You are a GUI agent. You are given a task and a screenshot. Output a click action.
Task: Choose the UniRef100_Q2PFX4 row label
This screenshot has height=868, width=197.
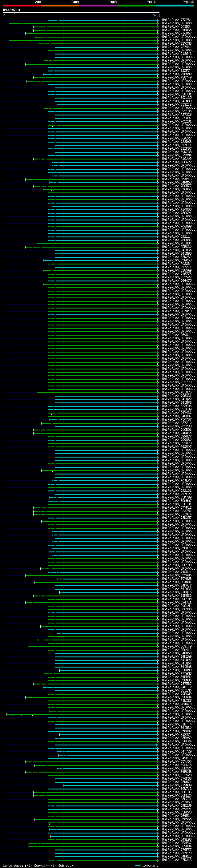[177, 741]
